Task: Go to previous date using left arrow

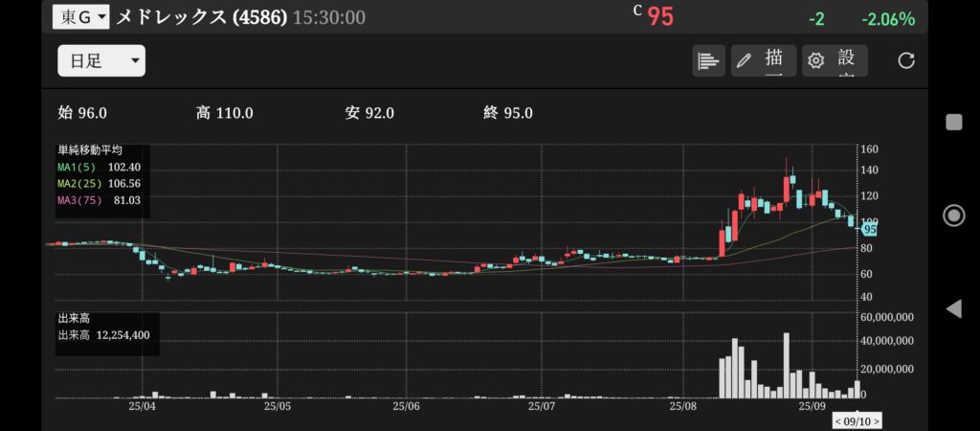Action: pyautogui.click(x=837, y=420)
